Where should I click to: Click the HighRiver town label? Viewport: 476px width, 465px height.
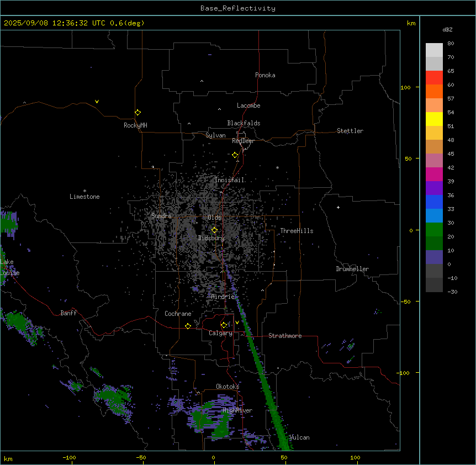click(x=237, y=410)
